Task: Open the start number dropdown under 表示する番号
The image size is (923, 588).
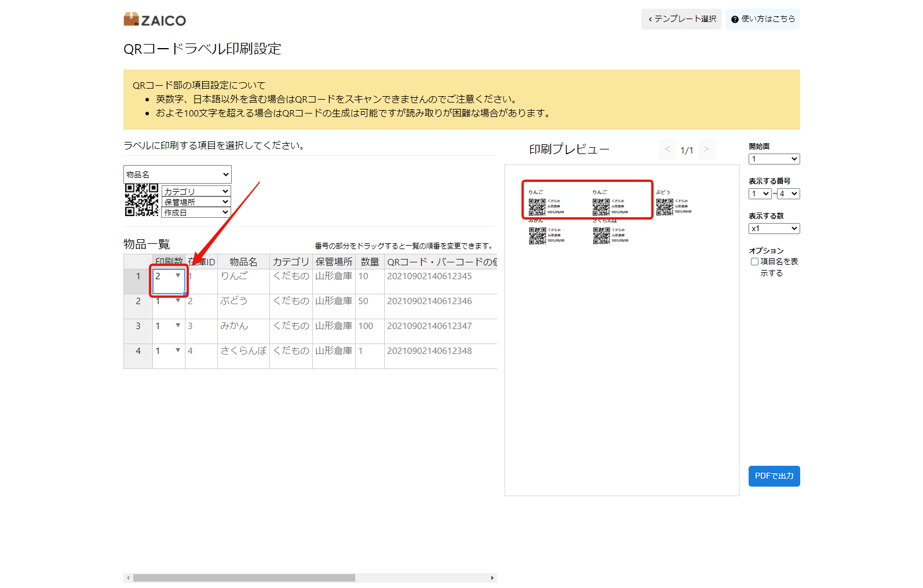Action: 760,193
